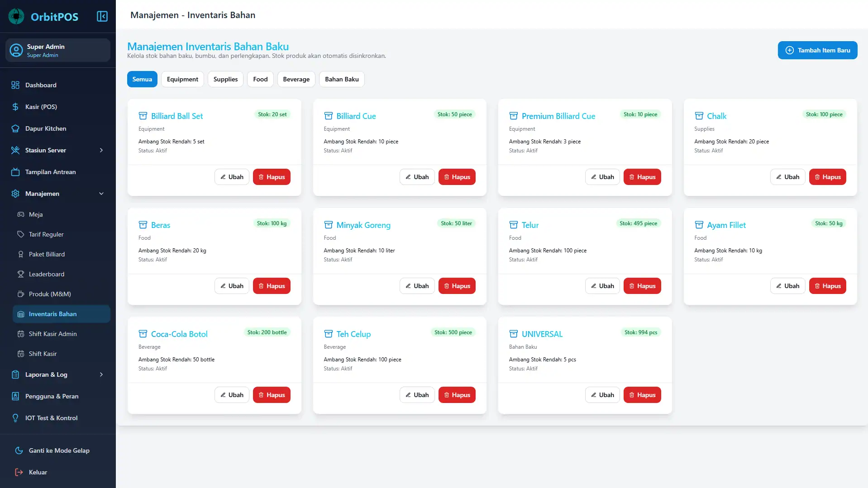The height and width of the screenshot is (488, 868).
Task: Click the Tarif Reguler tag icon
Action: coord(21,234)
